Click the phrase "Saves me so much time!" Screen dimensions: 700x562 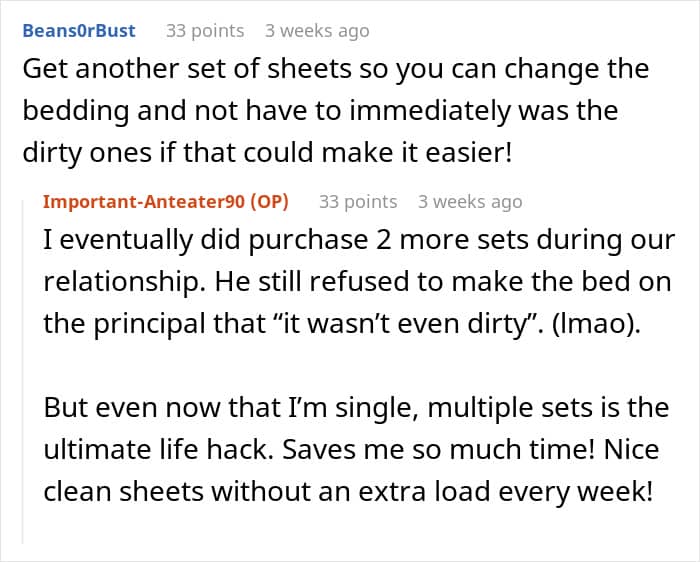click(434, 449)
